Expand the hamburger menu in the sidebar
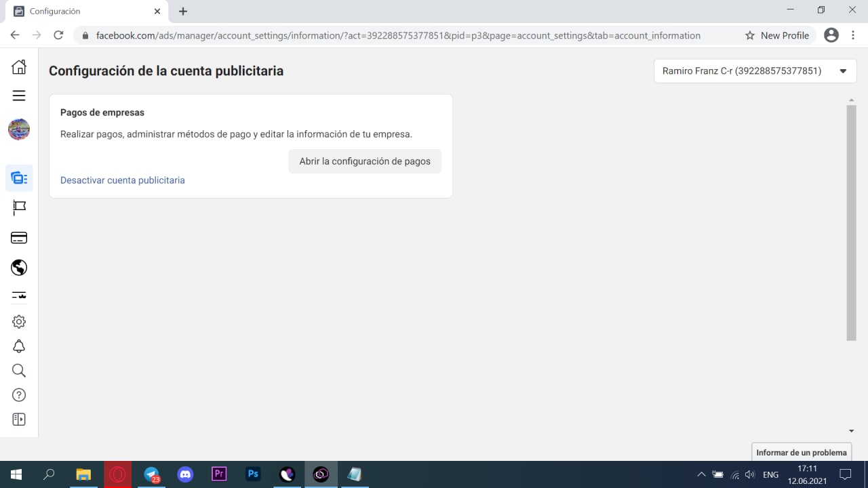Image resolution: width=868 pixels, height=488 pixels. point(19,96)
